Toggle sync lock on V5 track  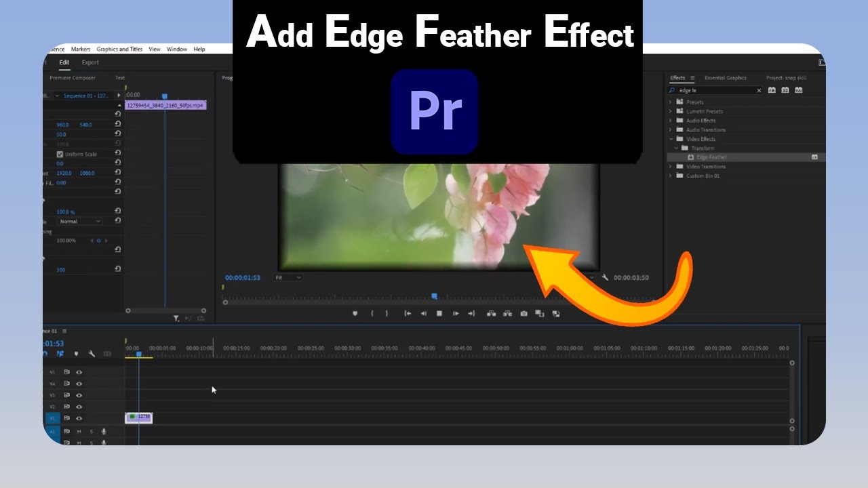66,372
